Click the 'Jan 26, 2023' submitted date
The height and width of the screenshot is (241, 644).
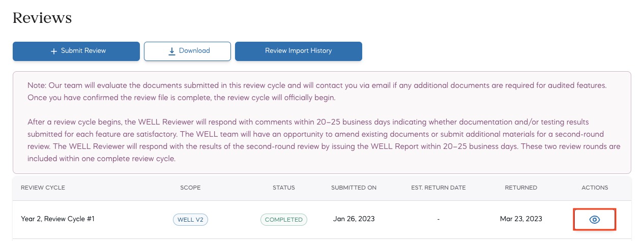[x=354, y=219]
